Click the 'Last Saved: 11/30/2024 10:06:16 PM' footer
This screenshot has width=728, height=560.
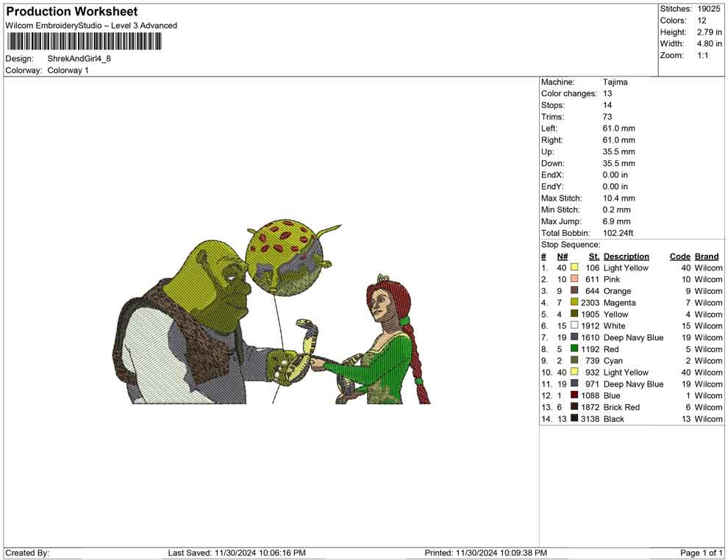point(237,553)
